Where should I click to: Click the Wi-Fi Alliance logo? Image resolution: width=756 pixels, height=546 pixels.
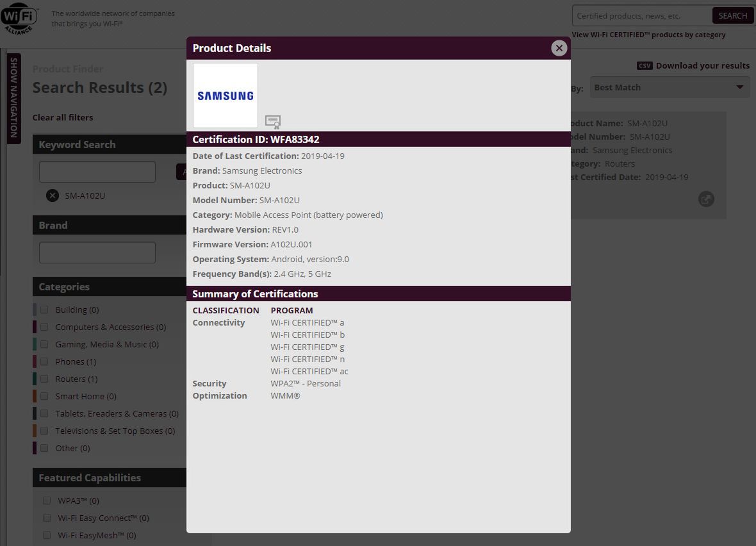coord(19,19)
